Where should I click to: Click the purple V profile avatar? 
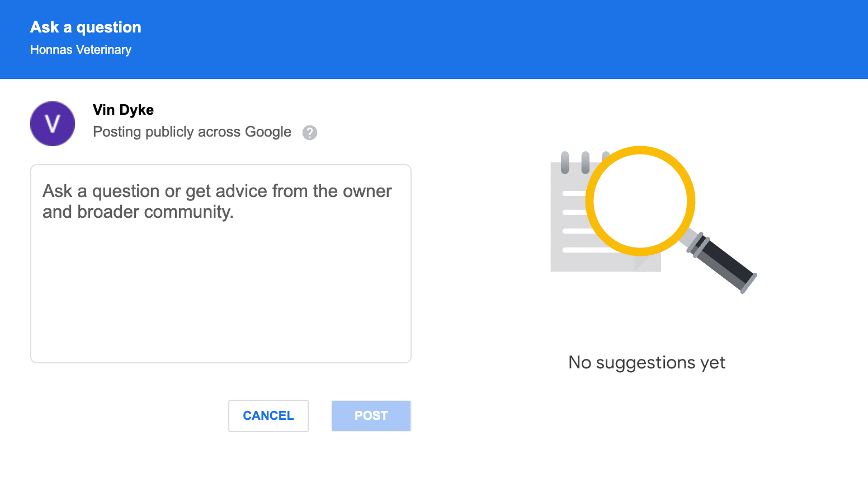tap(53, 124)
